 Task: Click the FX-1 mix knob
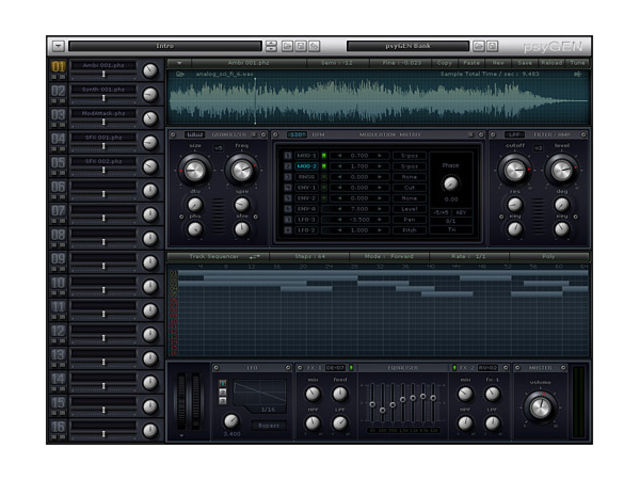[x=313, y=394]
